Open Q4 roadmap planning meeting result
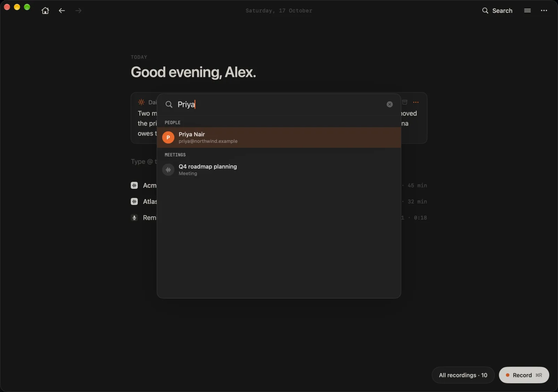 [279, 170]
